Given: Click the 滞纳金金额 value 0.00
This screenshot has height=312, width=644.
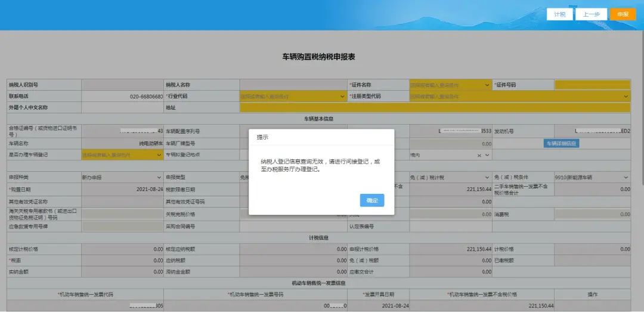Looking at the screenshot, I should coord(293,271).
